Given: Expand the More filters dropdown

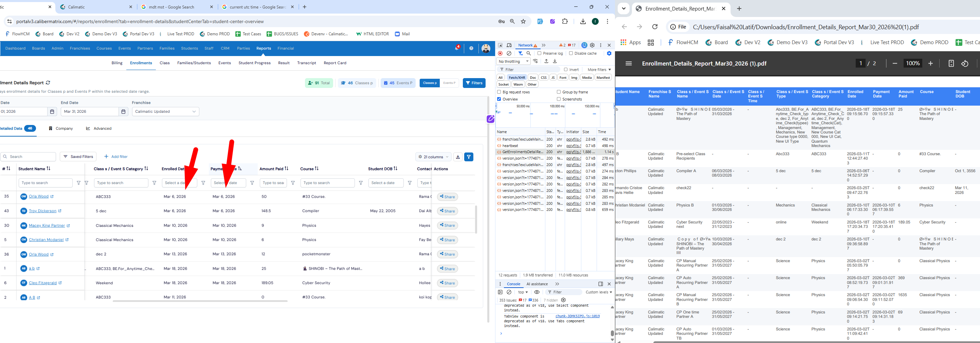Looking at the screenshot, I should 599,70.
